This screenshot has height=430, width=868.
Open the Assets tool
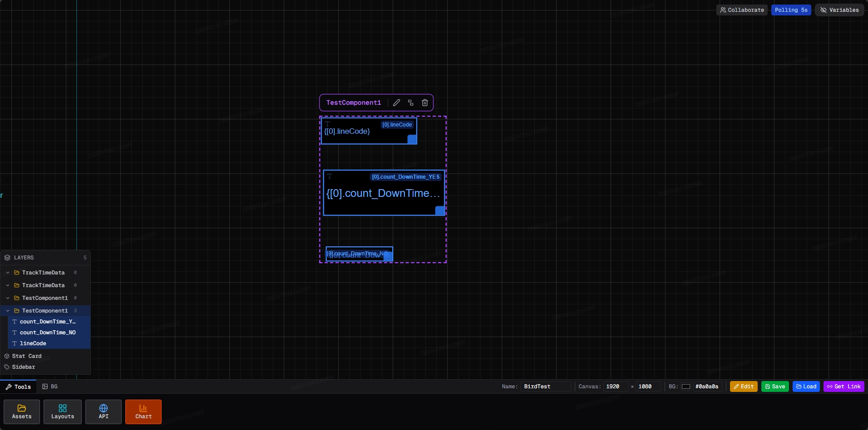[22, 412]
